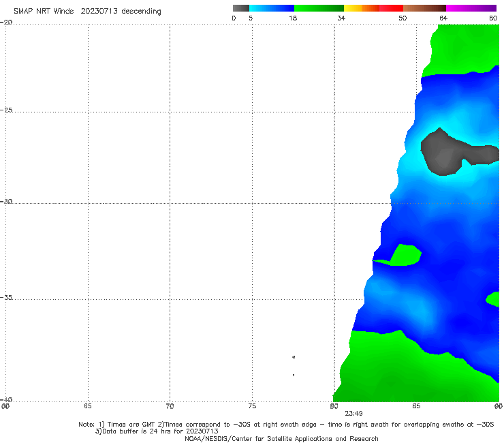Click the latitude label '-40'
This screenshot has width=504, height=443.
(6, 399)
